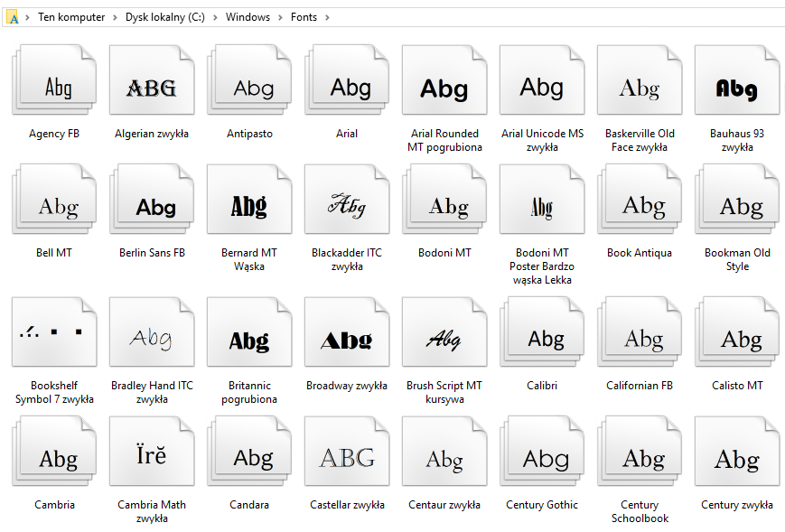Select the Candara font icon

point(249,451)
